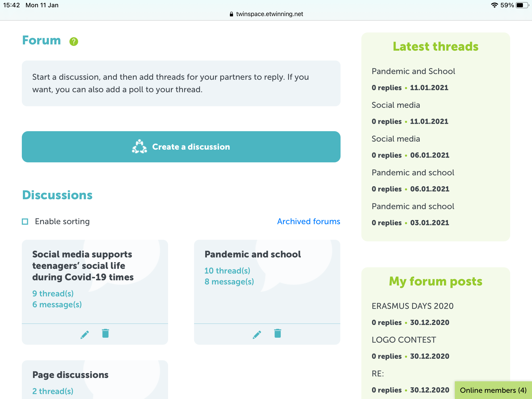
Task: Open the Archived forums link
Action: pyautogui.click(x=309, y=221)
